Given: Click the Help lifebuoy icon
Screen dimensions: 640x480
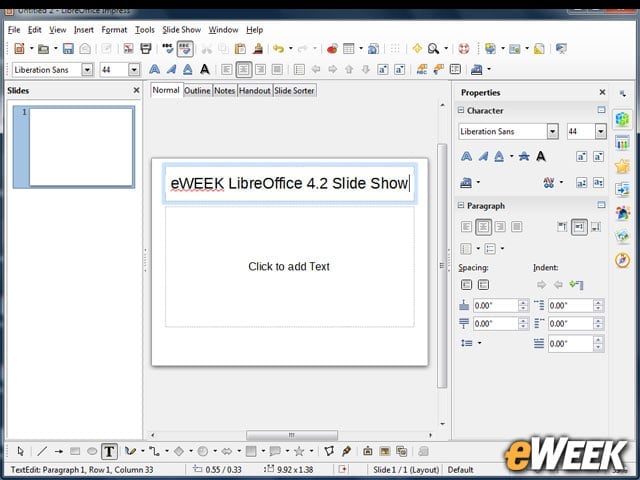Looking at the screenshot, I should point(464,49).
